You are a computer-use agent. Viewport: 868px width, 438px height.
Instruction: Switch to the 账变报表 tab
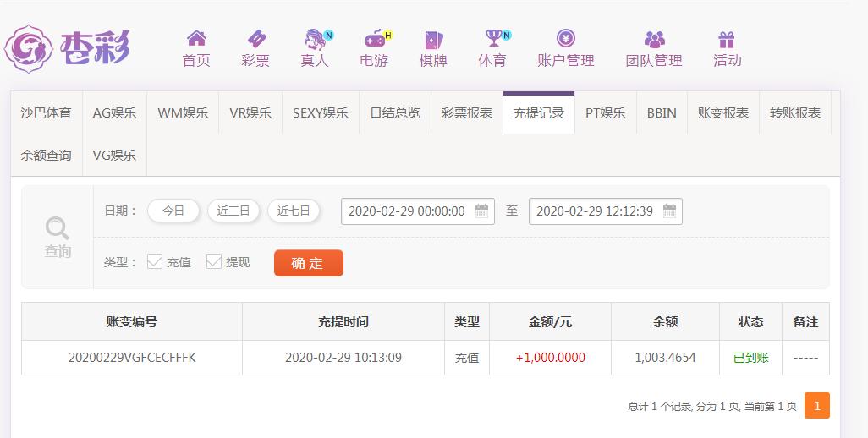point(723,112)
